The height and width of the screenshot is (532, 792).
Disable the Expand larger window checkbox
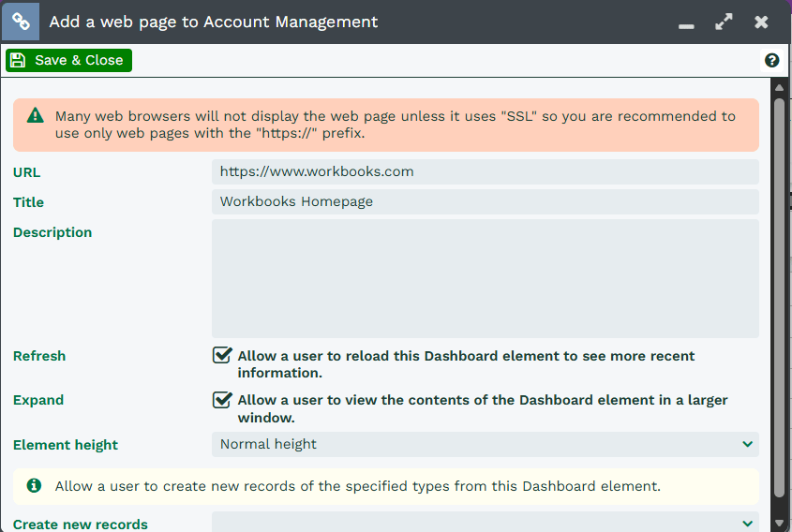point(222,400)
